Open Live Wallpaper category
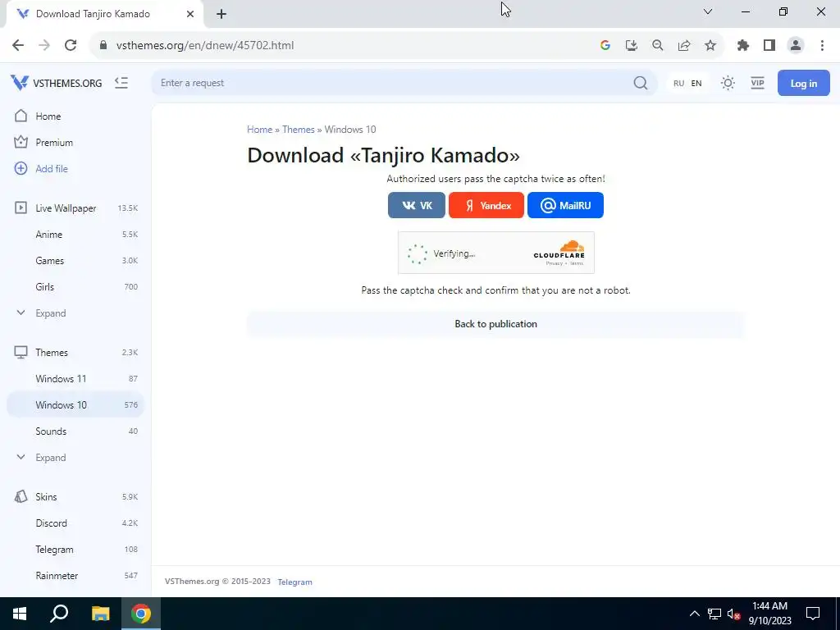The height and width of the screenshot is (630, 840). (75, 208)
